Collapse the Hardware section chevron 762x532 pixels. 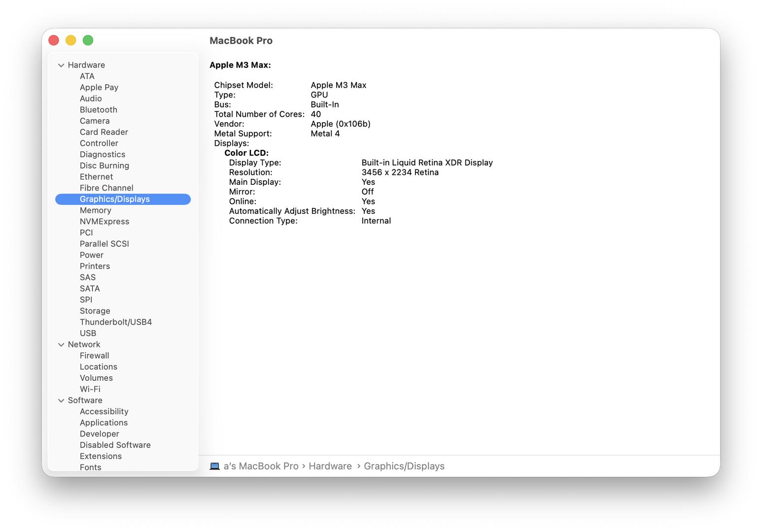[x=61, y=65]
